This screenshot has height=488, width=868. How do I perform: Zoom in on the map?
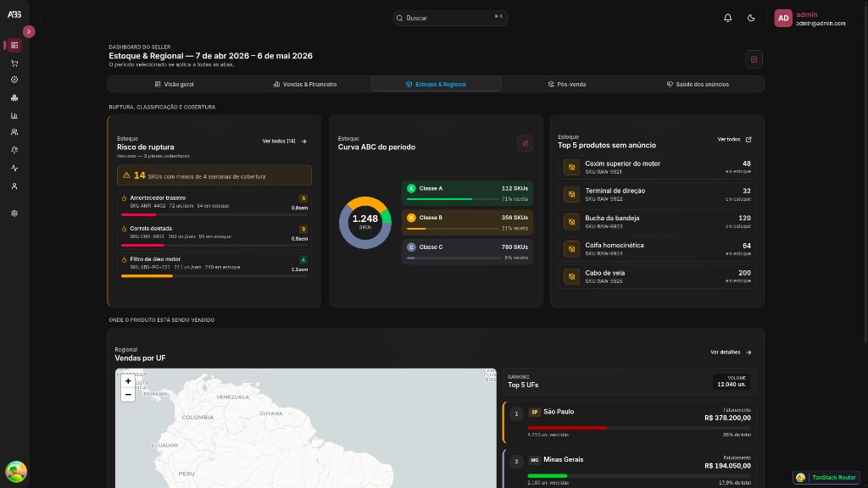click(128, 381)
